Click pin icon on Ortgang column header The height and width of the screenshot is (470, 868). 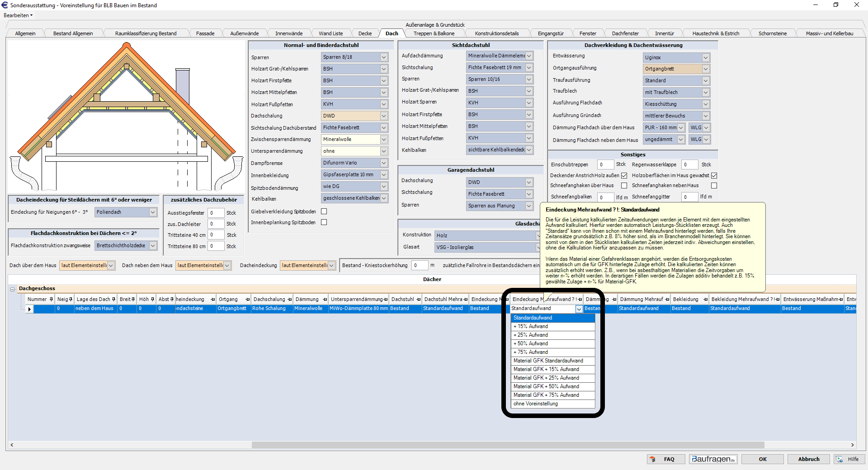tap(247, 299)
